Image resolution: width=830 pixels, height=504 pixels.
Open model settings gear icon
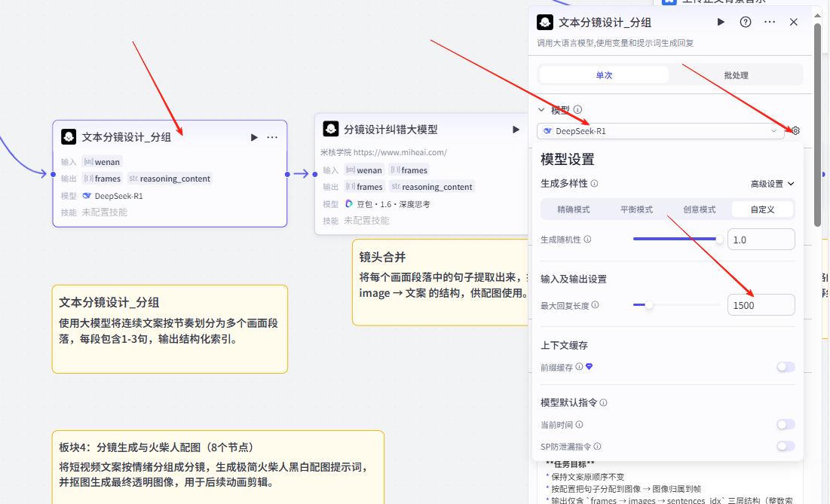click(795, 131)
